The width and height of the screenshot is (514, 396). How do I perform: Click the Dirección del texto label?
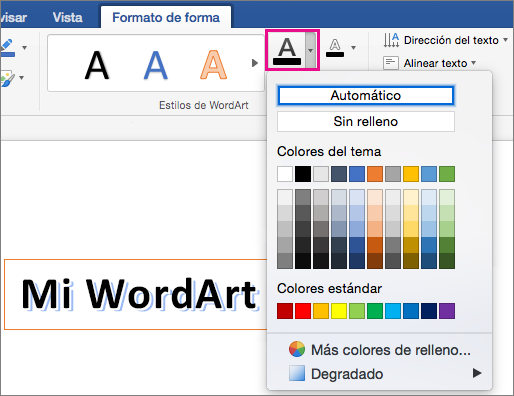point(451,40)
